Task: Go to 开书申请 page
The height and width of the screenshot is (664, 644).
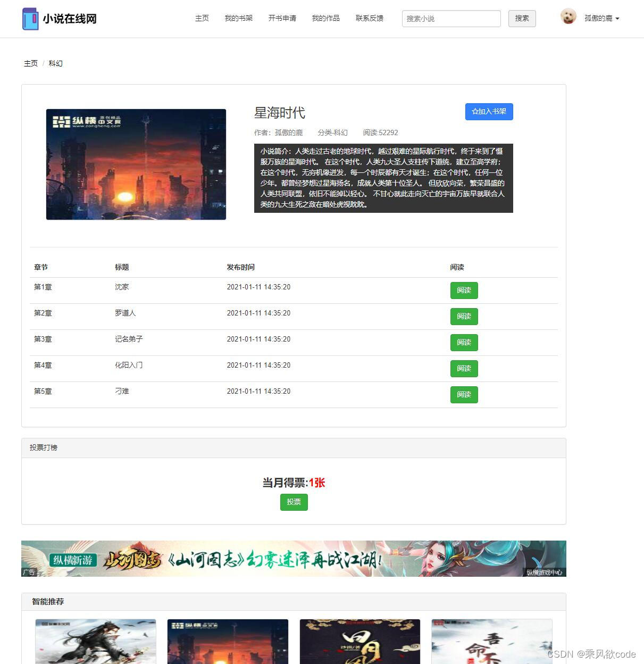Action: pos(282,18)
